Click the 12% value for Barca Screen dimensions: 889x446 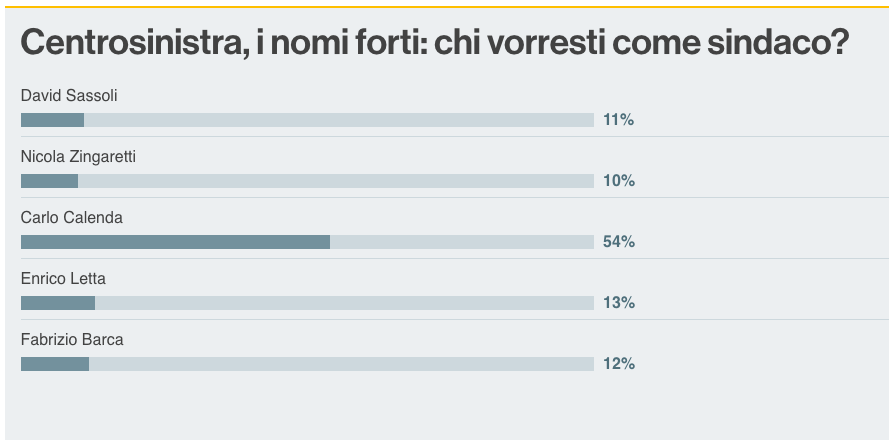619,364
